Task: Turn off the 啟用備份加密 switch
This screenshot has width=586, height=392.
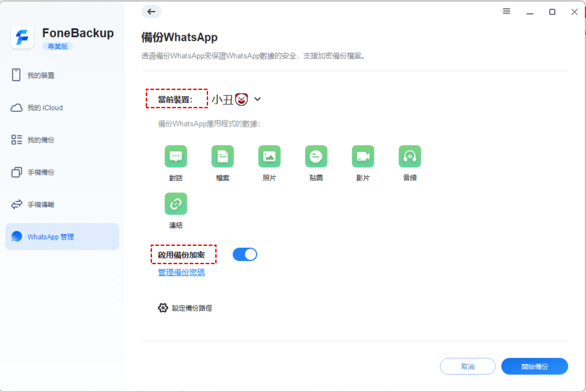Action: pyautogui.click(x=245, y=254)
